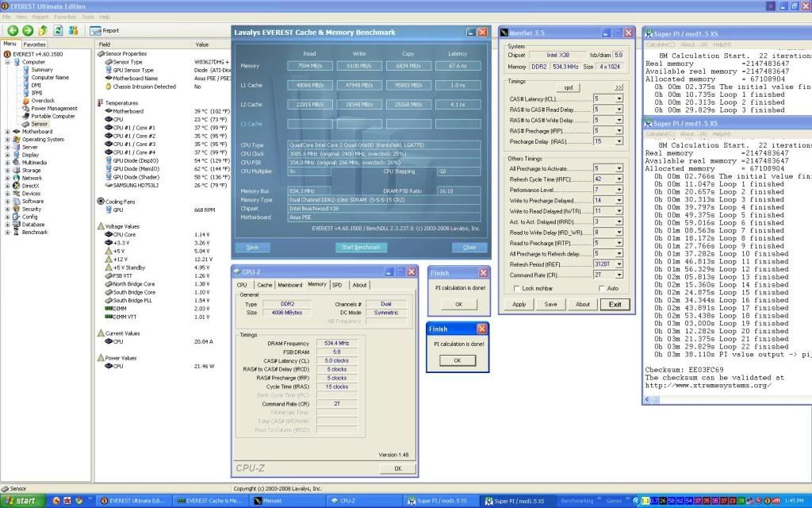812x508 pixels.
Task: Click the Security category icon
Action: [17, 209]
